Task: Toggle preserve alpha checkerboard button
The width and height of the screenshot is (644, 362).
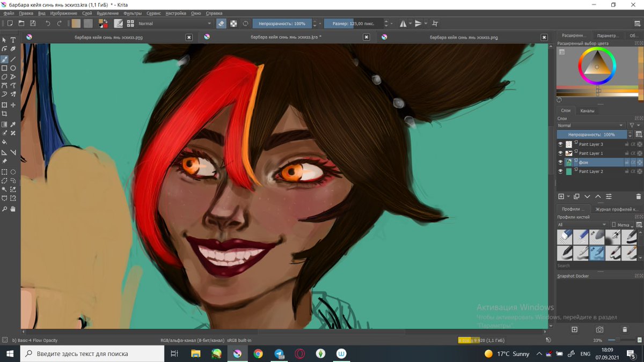Action: pyautogui.click(x=233, y=24)
